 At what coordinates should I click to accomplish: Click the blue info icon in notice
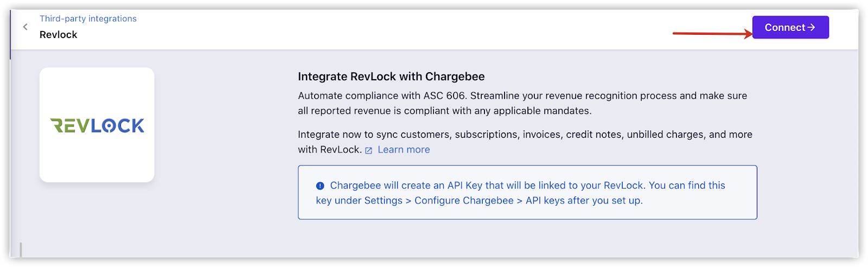pyautogui.click(x=320, y=186)
